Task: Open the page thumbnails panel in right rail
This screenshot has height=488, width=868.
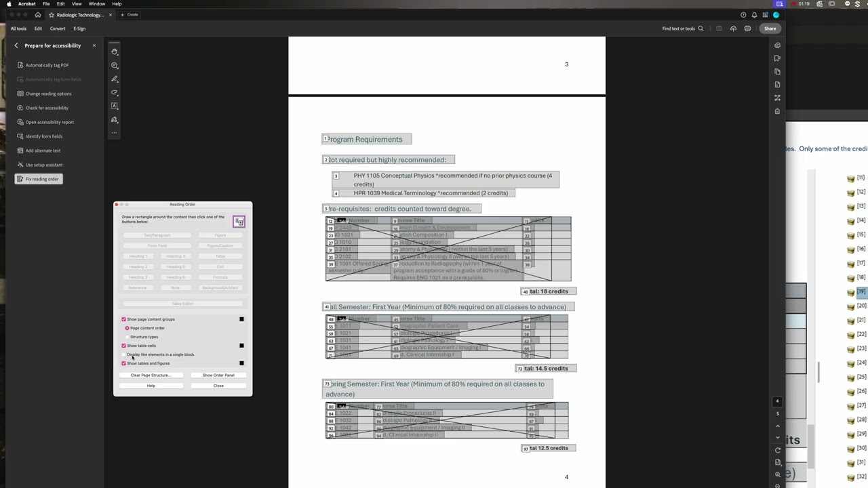Action: (777, 71)
